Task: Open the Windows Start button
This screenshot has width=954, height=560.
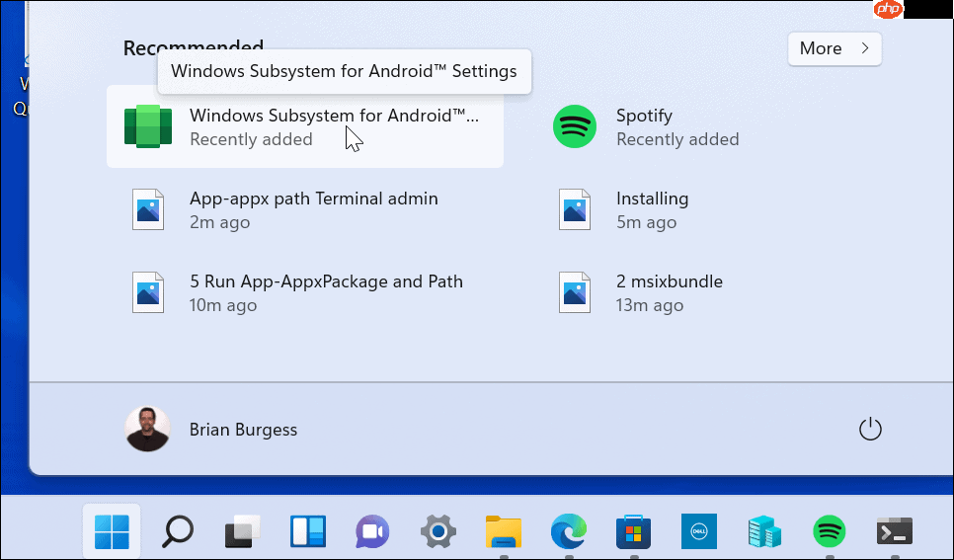Action: click(x=112, y=531)
